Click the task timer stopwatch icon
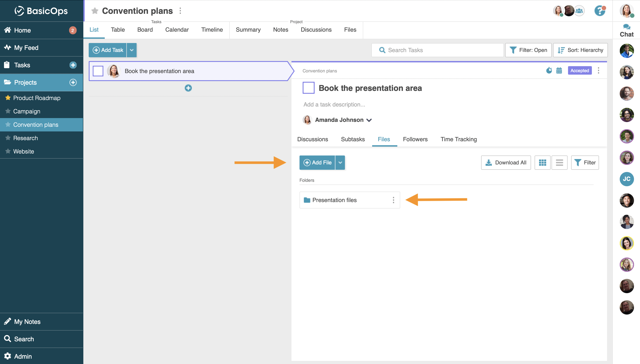 click(x=549, y=70)
